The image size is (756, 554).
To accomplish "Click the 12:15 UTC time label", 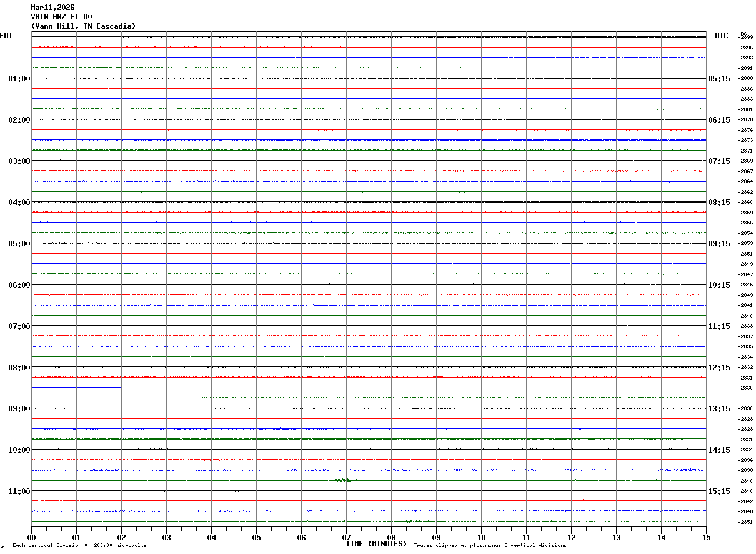I will click(719, 368).
